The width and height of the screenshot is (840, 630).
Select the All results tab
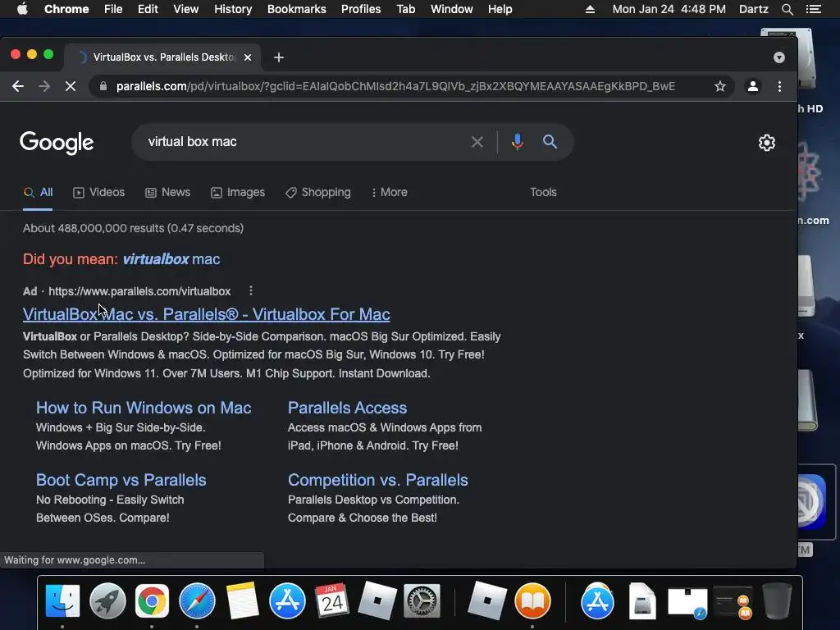point(38,192)
